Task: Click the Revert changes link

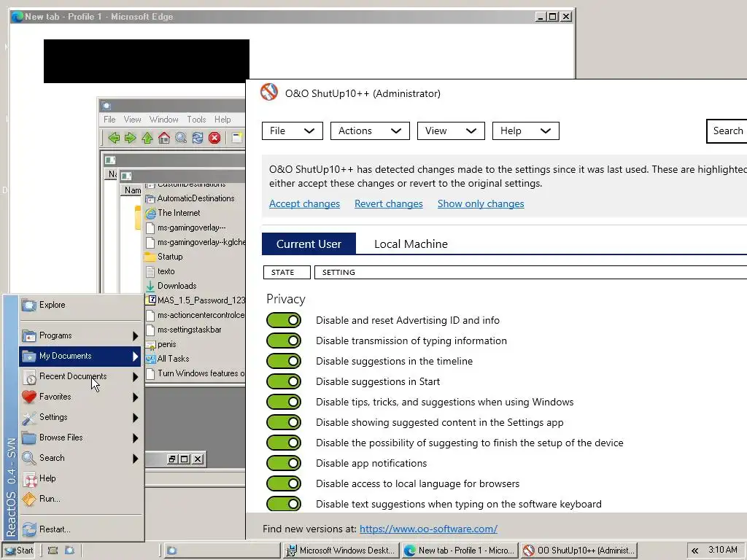Action: tap(389, 204)
